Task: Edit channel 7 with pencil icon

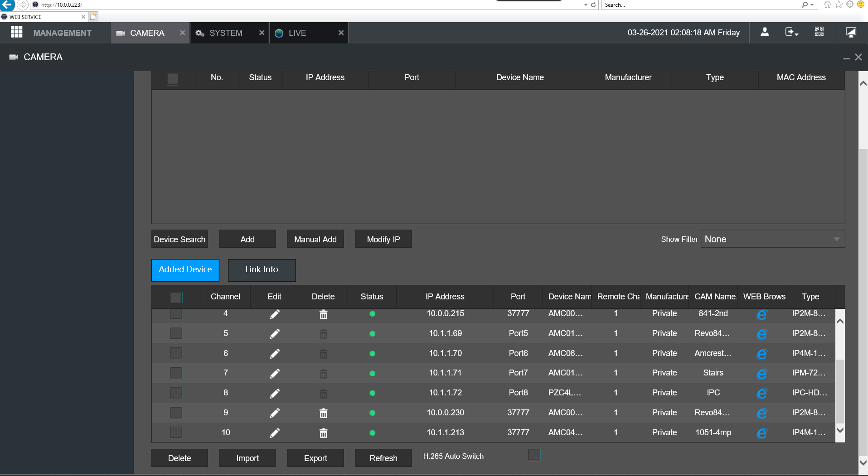Action: coord(275,374)
